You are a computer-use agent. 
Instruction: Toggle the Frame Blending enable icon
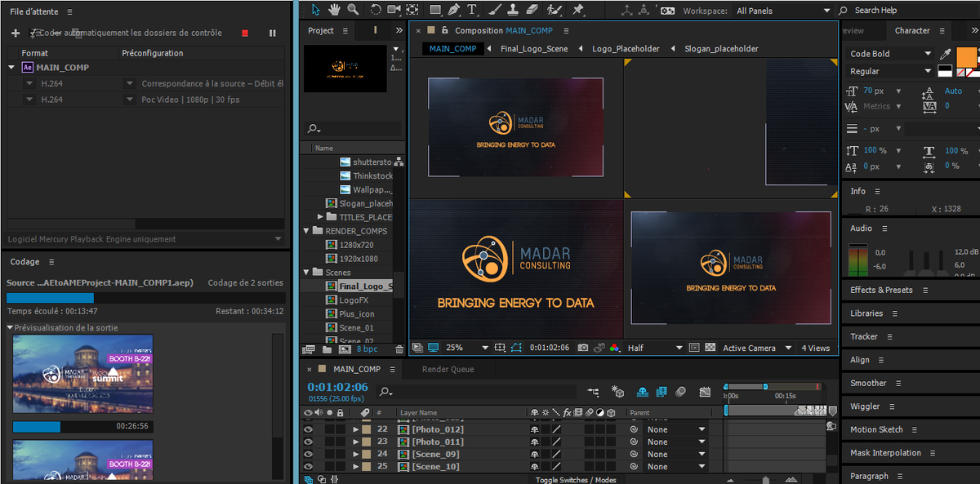coord(661,393)
